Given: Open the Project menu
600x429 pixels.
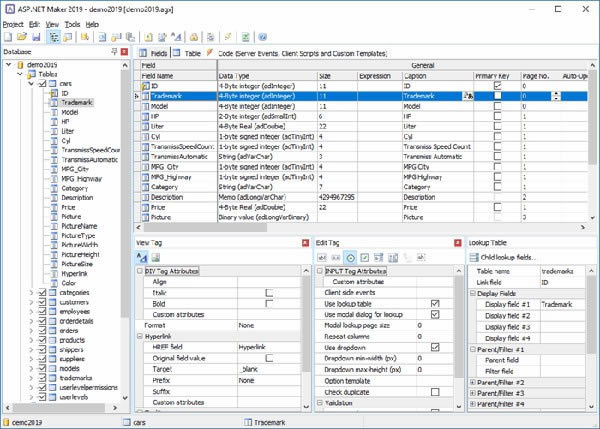Looking at the screenshot, I should pos(13,24).
